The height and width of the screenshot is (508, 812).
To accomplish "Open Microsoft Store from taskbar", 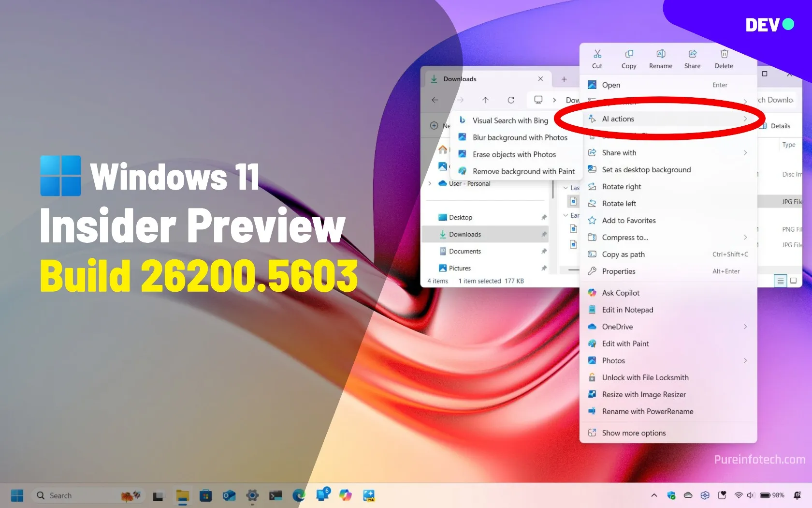I will point(206,496).
